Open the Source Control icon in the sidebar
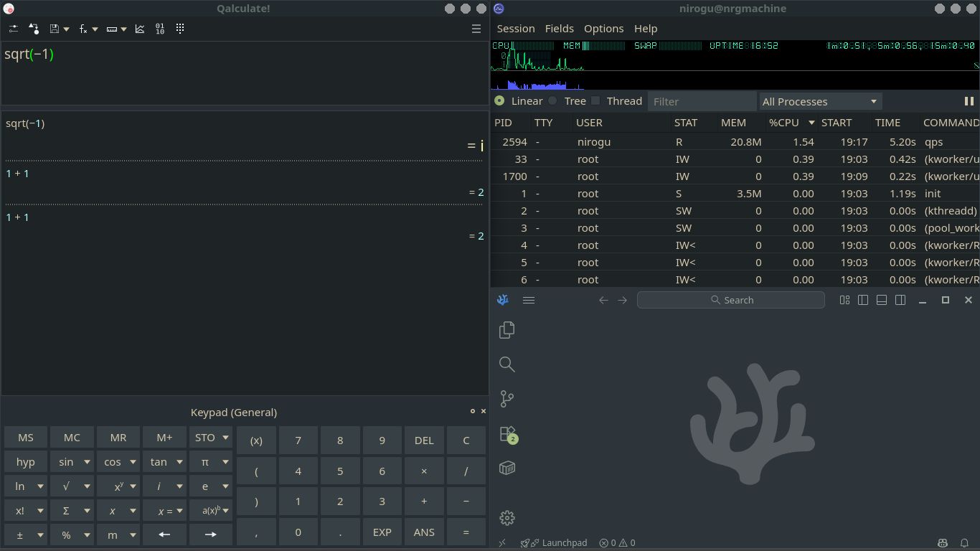Image resolution: width=980 pixels, height=551 pixels. 507,398
